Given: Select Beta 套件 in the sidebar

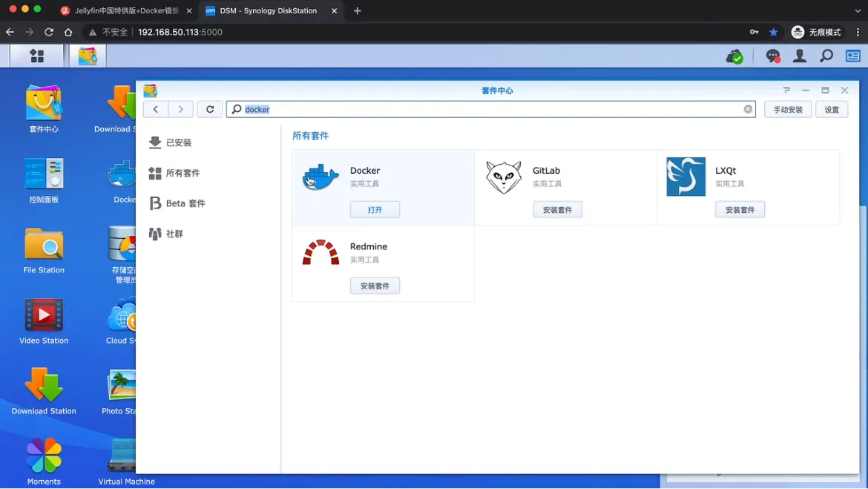Looking at the screenshot, I should [x=185, y=203].
